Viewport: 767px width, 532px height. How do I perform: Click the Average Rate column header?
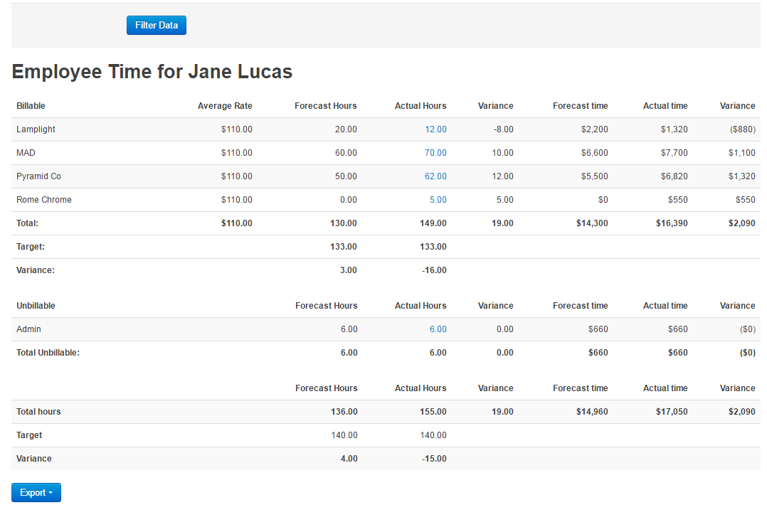point(225,106)
